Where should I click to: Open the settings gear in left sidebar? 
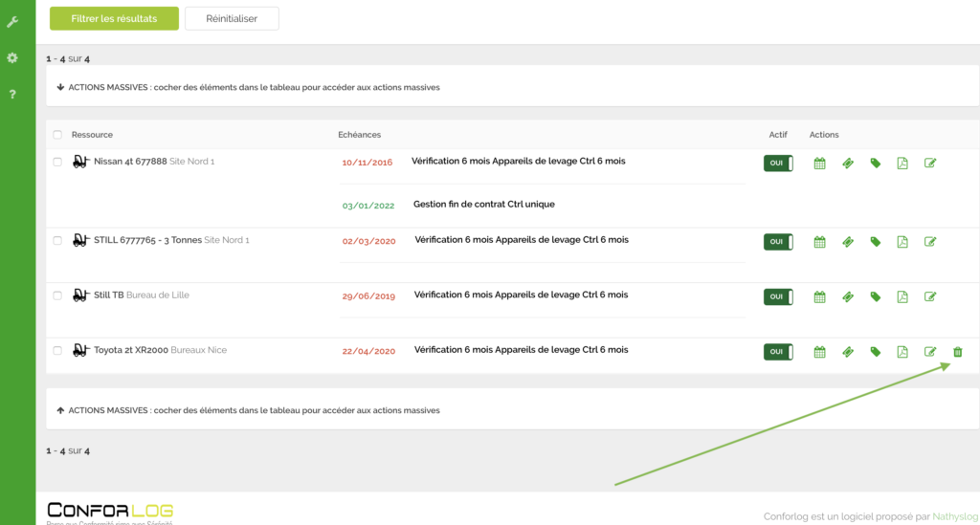pyautogui.click(x=12, y=57)
